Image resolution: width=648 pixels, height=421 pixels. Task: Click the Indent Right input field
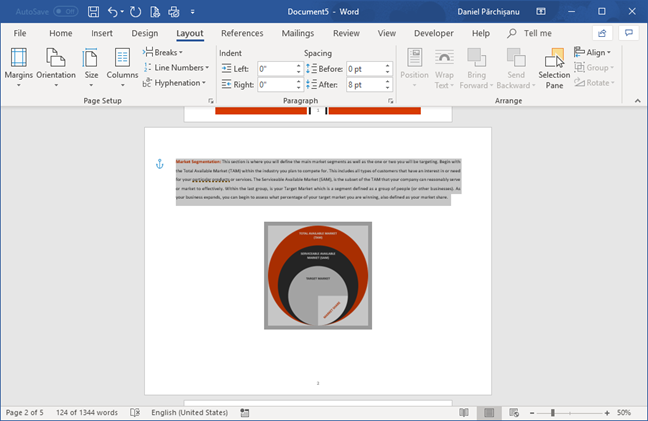click(275, 85)
